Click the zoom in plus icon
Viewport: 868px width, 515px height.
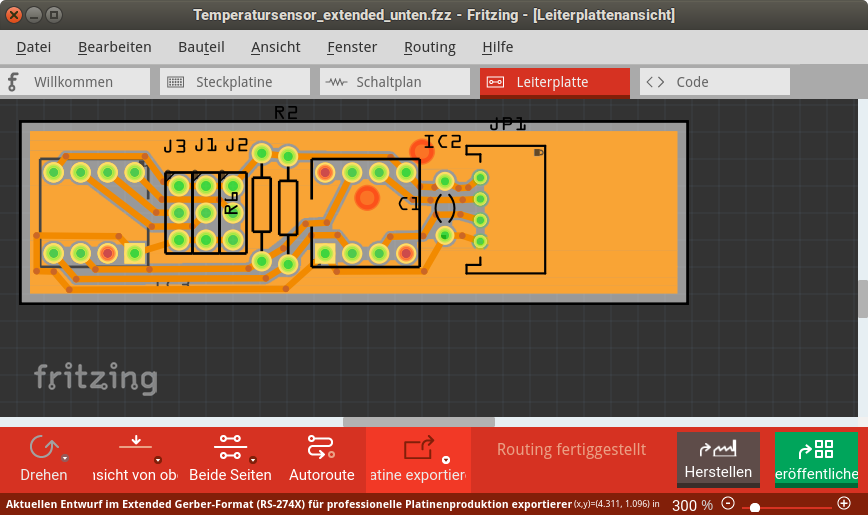pyautogui.click(x=844, y=504)
